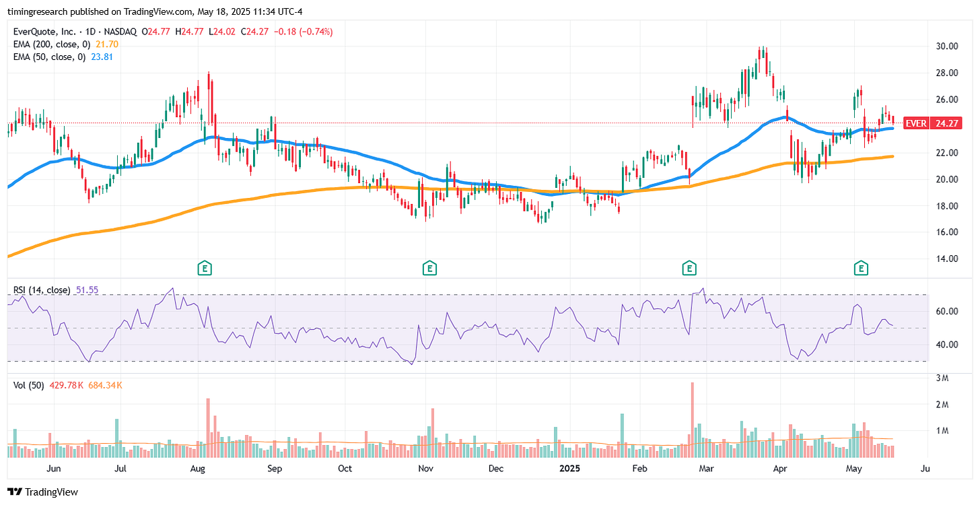Image resolution: width=980 pixels, height=505 pixels.
Task: Click the Jun label on time axis
Action: (x=54, y=467)
